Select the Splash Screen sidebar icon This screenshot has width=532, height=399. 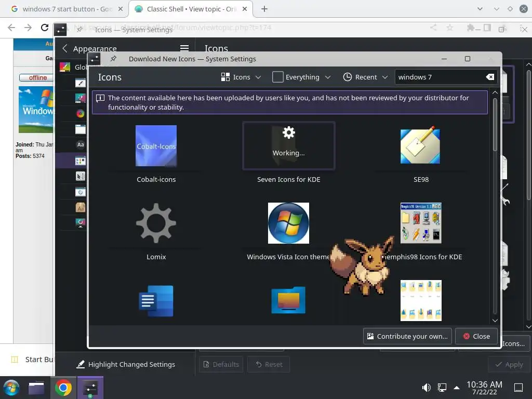coord(81,223)
